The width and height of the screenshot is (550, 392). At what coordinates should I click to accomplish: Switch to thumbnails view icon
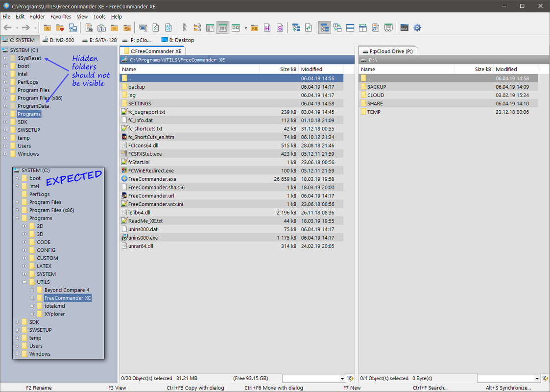[236, 28]
